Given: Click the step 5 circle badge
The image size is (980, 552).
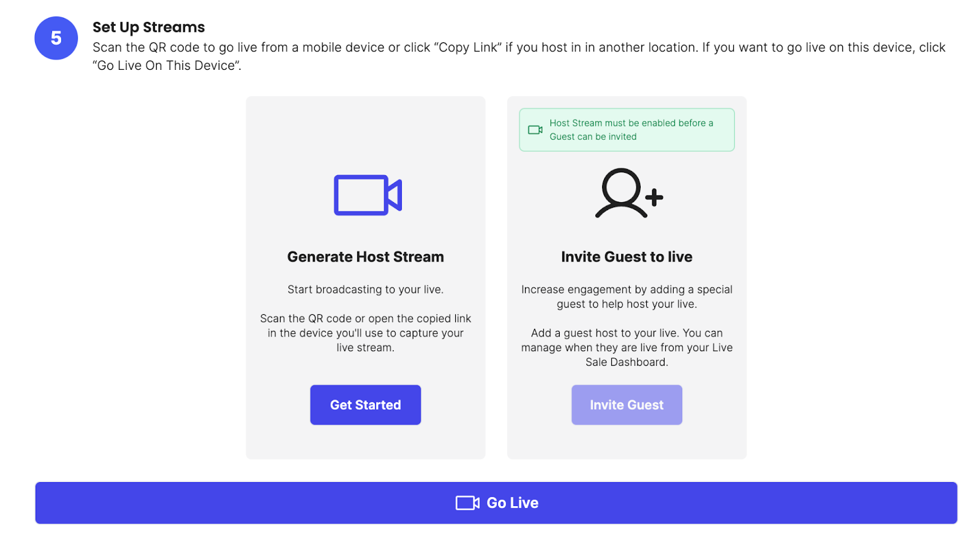Looking at the screenshot, I should 56,38.
